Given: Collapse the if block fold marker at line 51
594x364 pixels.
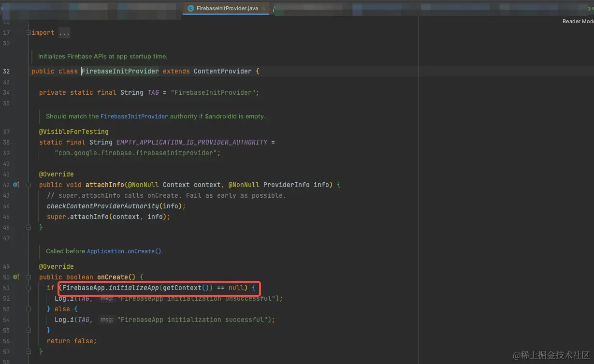Looking at the screenshot, I should (x=29, y=288).
